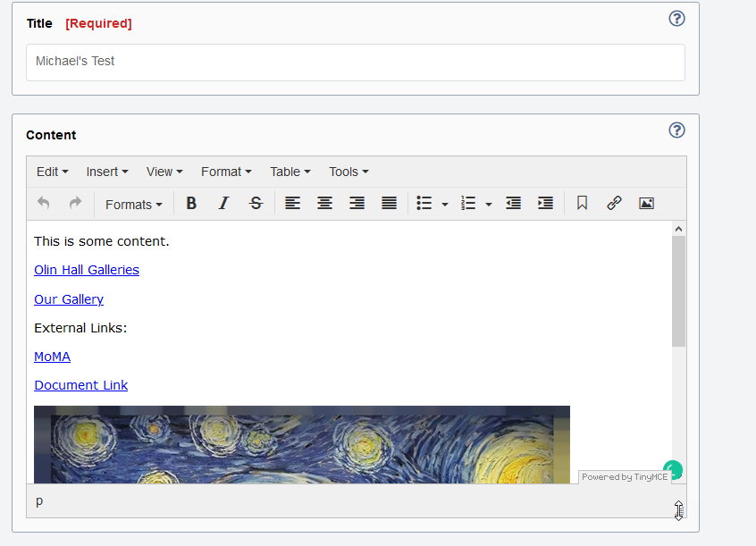756x546 pixels.
Task: Click the editor resize handle
Action: pyautogui.click(x=679, y=511)
